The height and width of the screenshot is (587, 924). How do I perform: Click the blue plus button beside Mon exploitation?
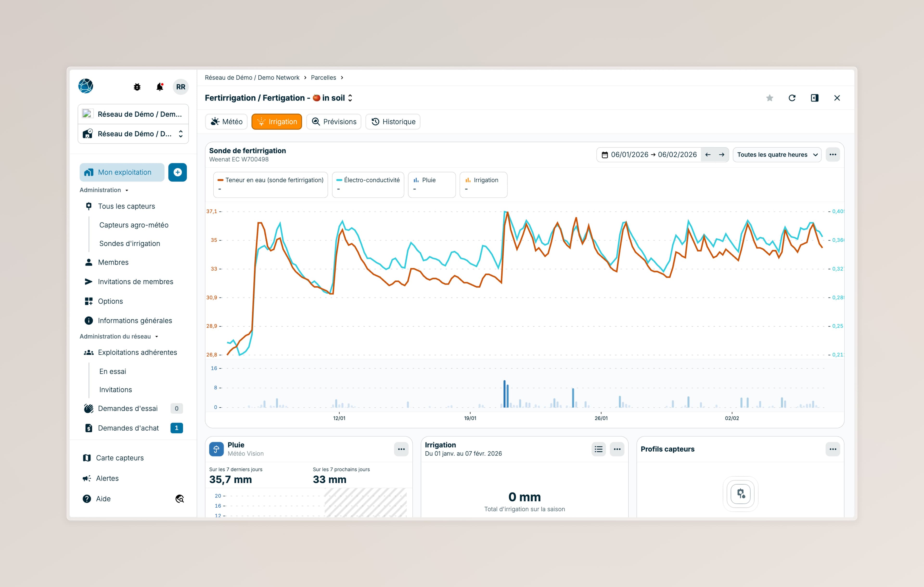tap(177, 172)
